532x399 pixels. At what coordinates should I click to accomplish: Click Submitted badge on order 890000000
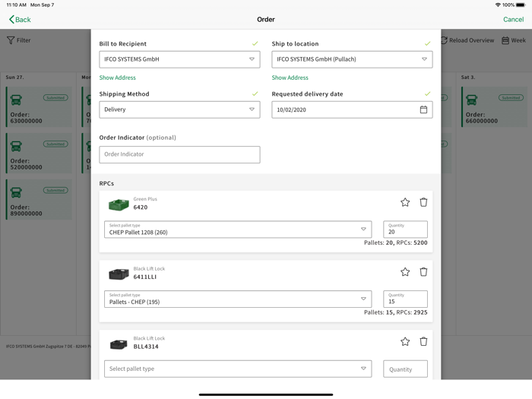click(x=55, y=190)
